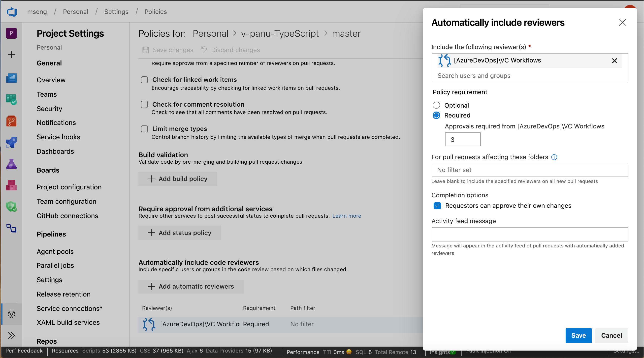This screenshot has width=644, height=358.
Task: Click the Artifacts icon in sidebar
Action: (x=11, y=186)
